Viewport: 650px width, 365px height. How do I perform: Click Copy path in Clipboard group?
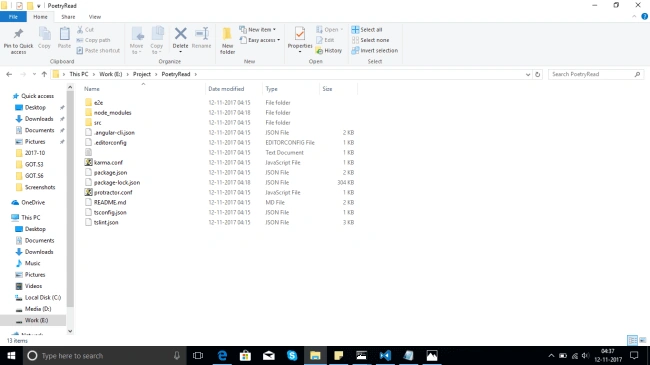(93, 40)
